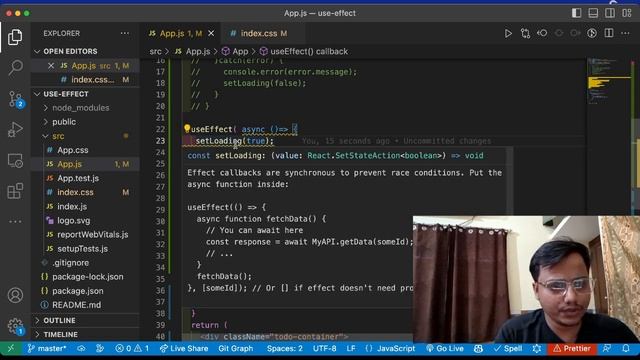Viewport: 640px width, 360px height.
Task: Open README.md in the file tree
Action: pos(85,305)
